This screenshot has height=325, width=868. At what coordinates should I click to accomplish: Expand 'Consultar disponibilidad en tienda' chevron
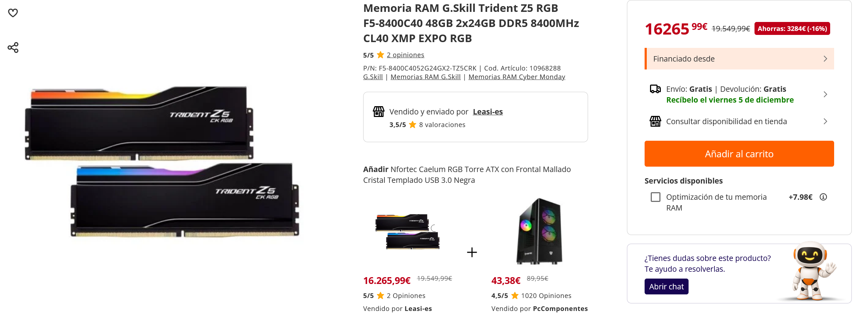coord(825,121)
